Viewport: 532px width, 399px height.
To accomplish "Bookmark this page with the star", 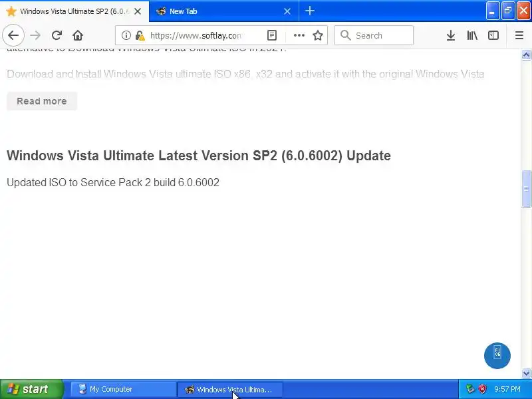I will point(318,35).
